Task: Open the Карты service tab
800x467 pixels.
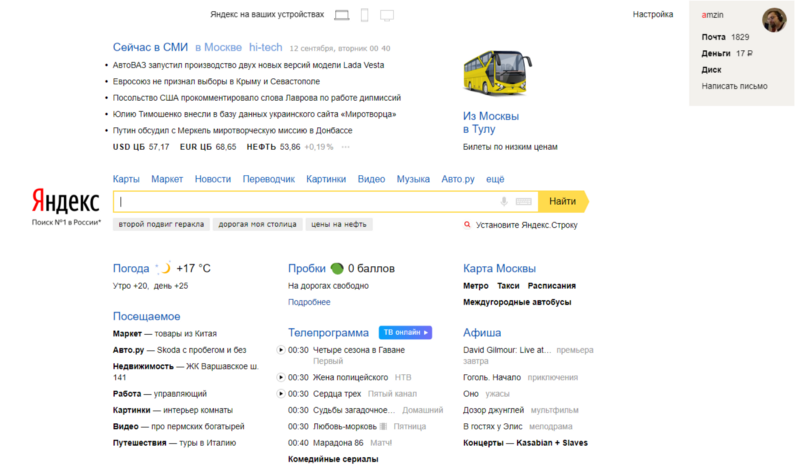Action: click(126, 179)
